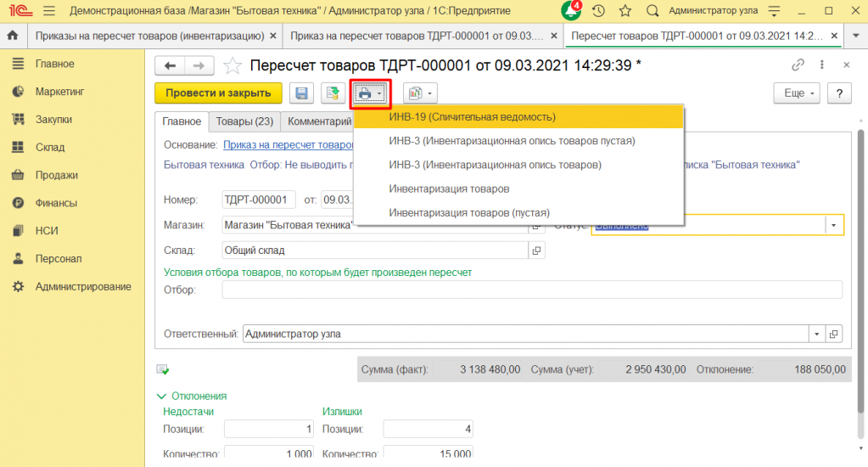Viewport: 868px width, 467px height.
Task: Go to the home start page icon
Action: point(12,36)
